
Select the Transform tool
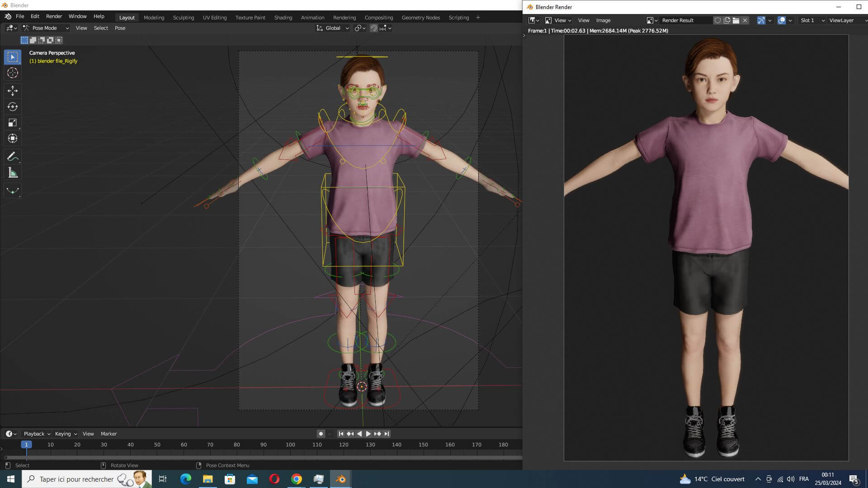tap(13, 138)
